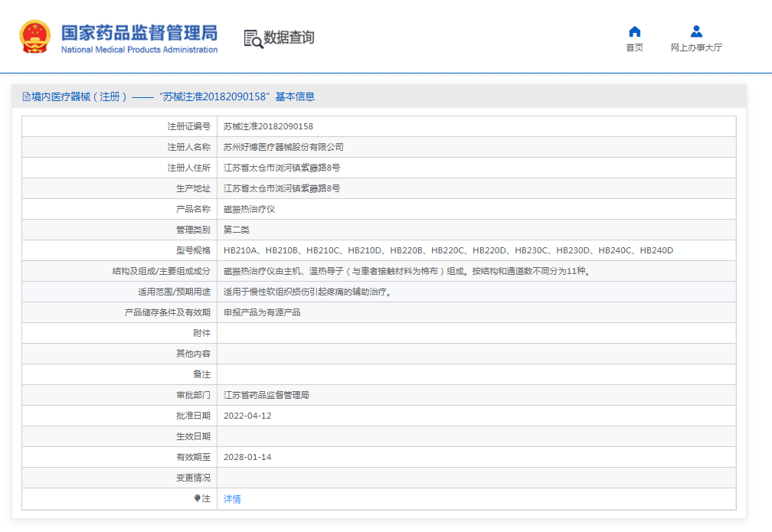Screen dimensions: 772x532
Task: Select expiry date 2028-01-14
Action: coord(247,457)
